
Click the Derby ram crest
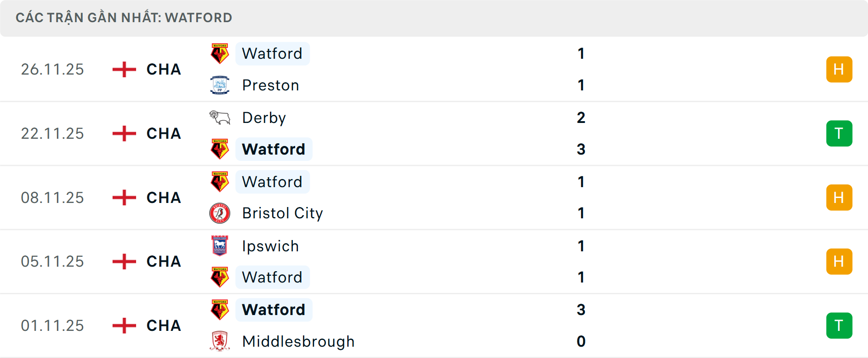tap(220, 118)
